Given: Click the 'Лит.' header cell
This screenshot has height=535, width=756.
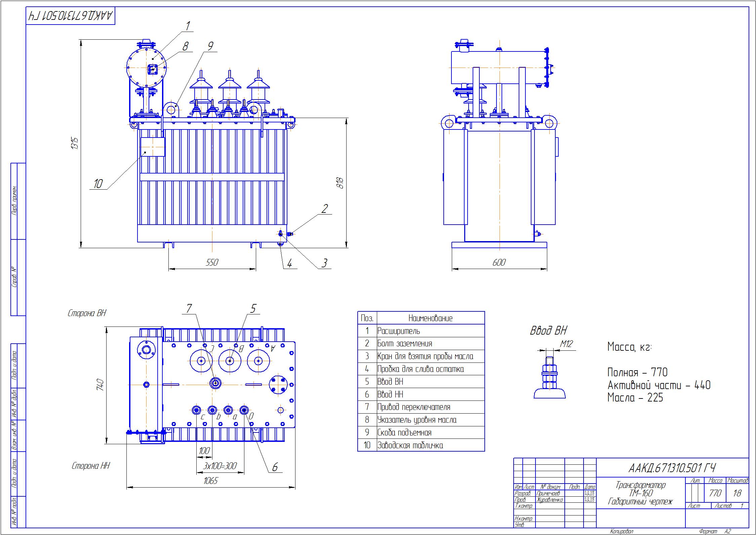Looking at the screenshot, I should tap(695, 481).
